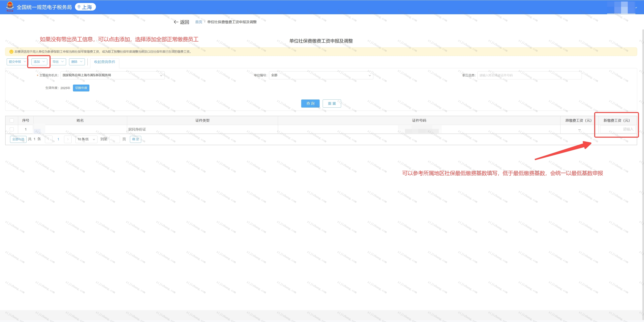Click the 全部勾选 button

18,139
